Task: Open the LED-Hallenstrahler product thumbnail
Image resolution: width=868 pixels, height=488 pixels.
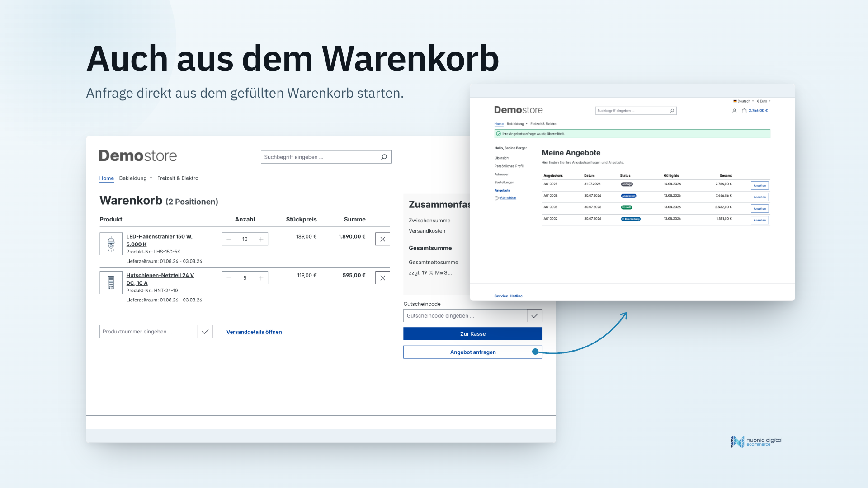Action: tap(111, 244)
